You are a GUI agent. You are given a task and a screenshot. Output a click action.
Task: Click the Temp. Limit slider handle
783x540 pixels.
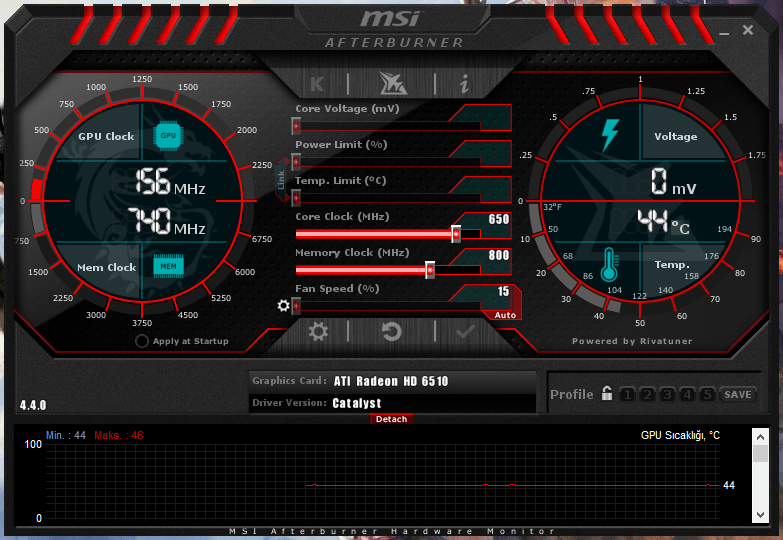coord(296,198)
